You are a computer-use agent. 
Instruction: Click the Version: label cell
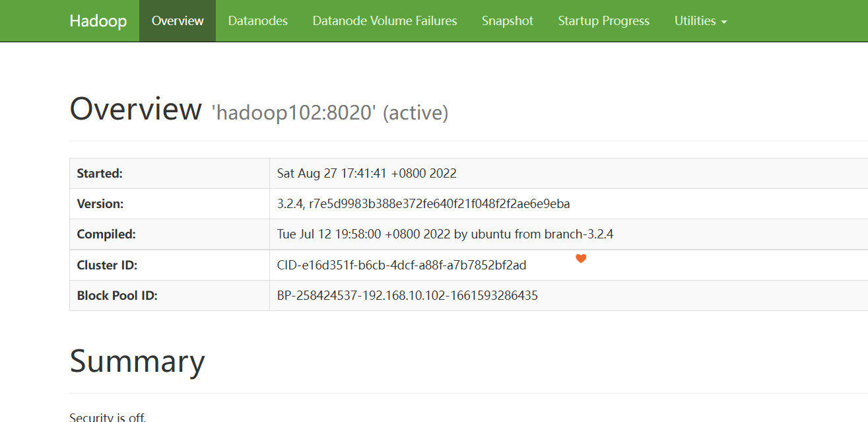pos(170,204)
